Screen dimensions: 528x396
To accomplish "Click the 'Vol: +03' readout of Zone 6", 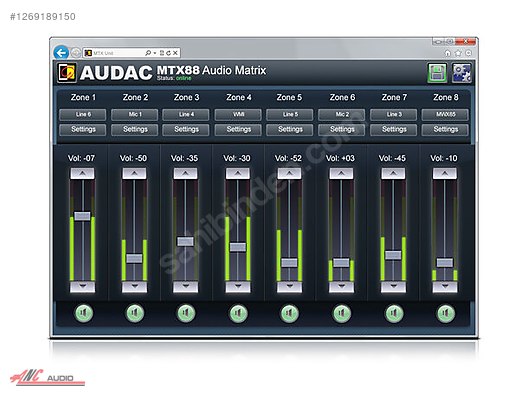I will click(340, 158).
